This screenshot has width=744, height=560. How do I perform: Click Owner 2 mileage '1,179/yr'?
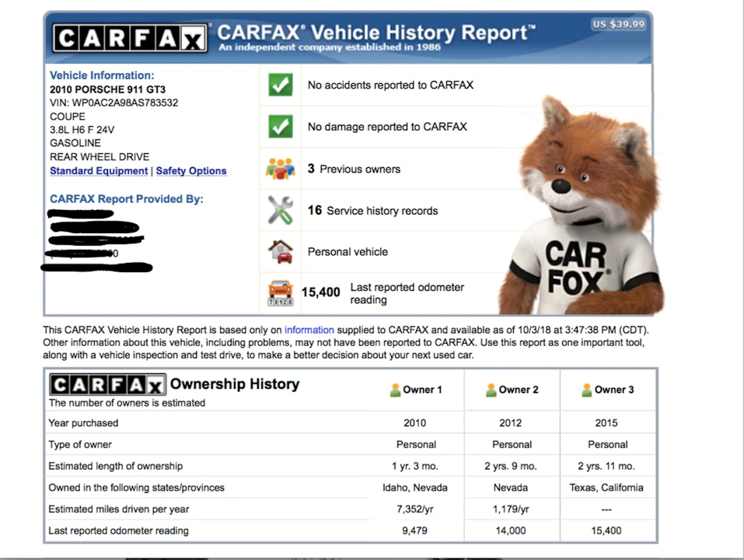click(511, 509)
